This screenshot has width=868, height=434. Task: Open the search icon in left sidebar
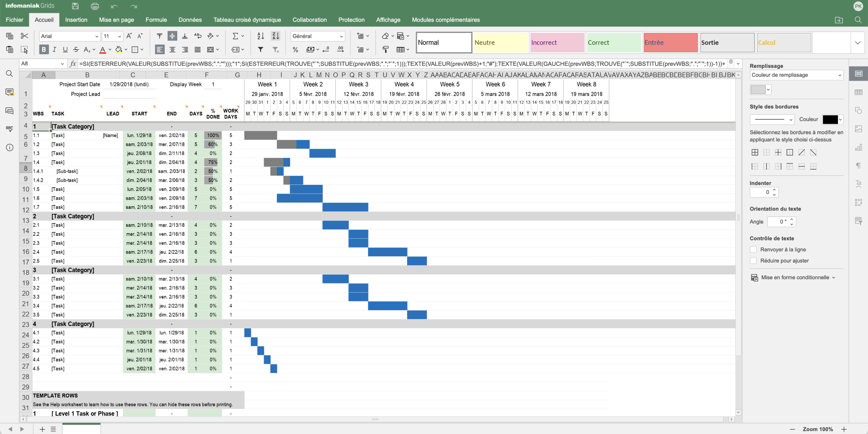[x=9, y=74]
